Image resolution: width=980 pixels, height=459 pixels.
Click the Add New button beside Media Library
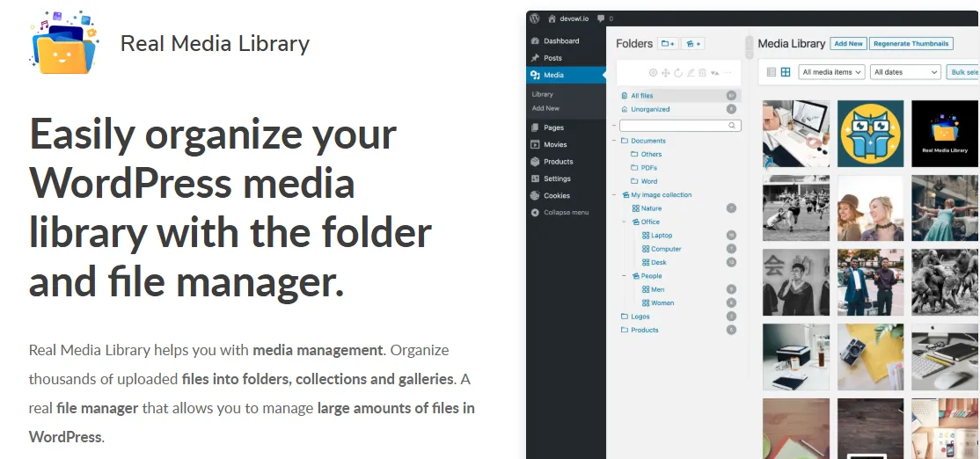(x=848, y=44)
